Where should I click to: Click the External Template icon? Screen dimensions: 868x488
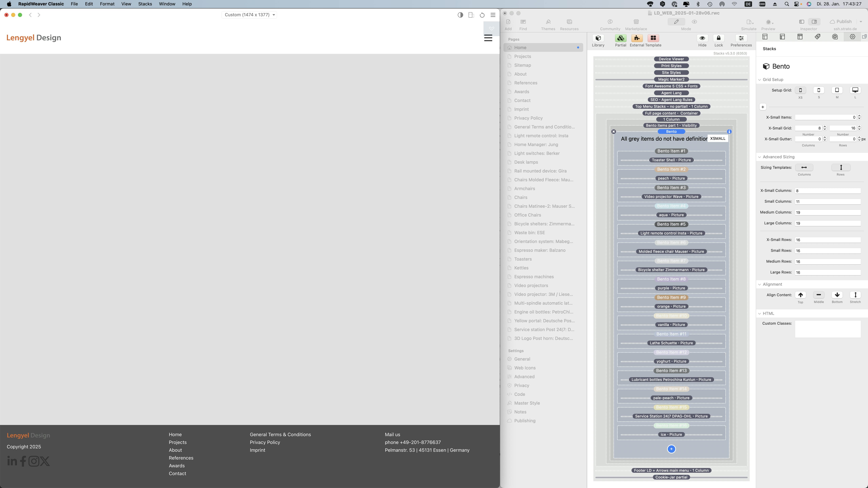click(637, 38)
